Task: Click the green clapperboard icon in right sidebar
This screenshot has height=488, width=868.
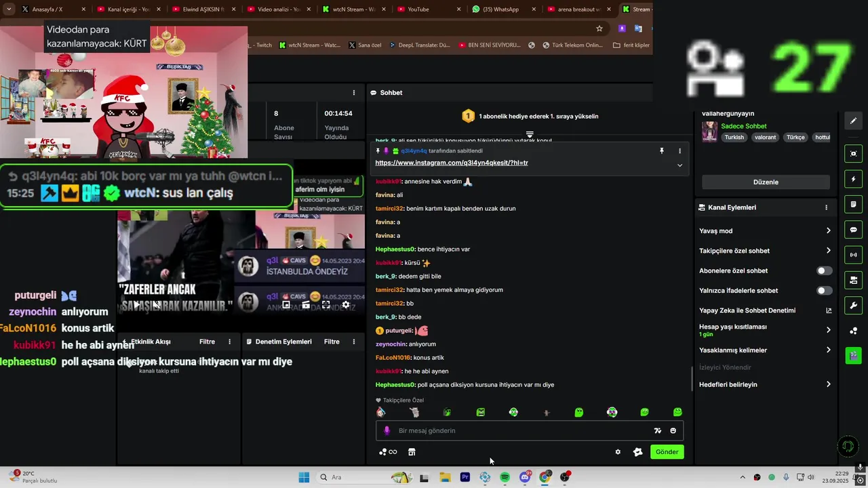Action: click(853, 355)
